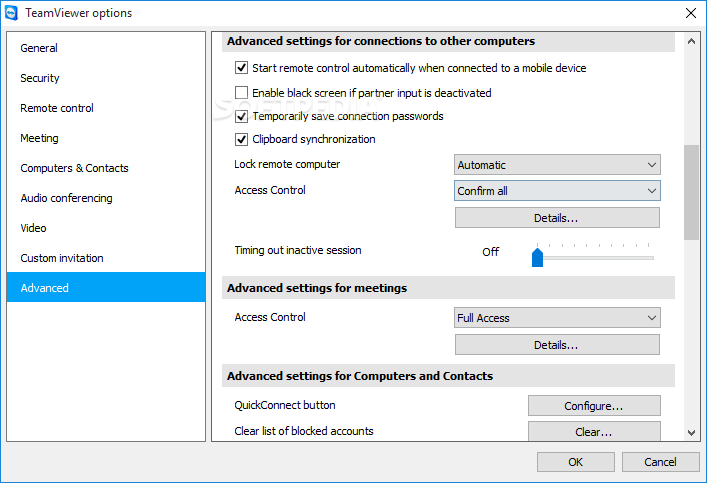The height and width of the screenshot is (483, 707).
Task: Open the Lock remote computer dropdown
Action: 557,165
